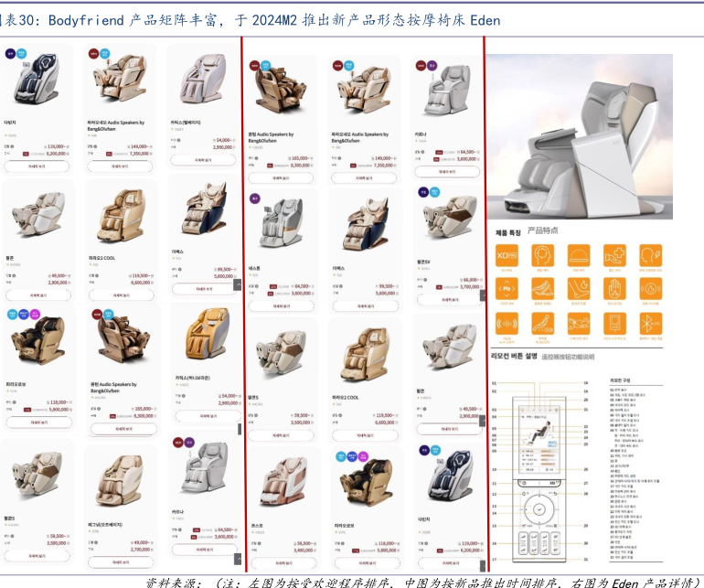Click the blue badge on the left-panel 6,200,000 chair
704x588 pixels.
(x=22, y=53)
